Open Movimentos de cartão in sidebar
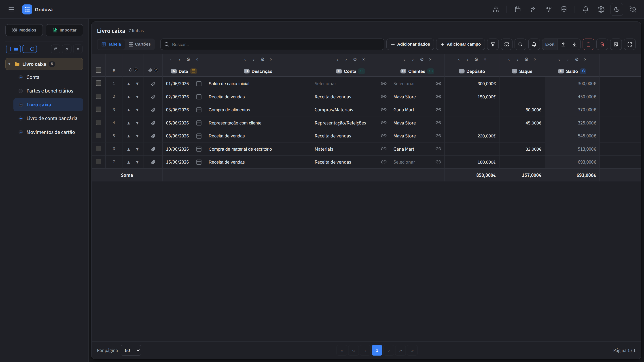Screen dimensions: 644x362 click(48, 132)
